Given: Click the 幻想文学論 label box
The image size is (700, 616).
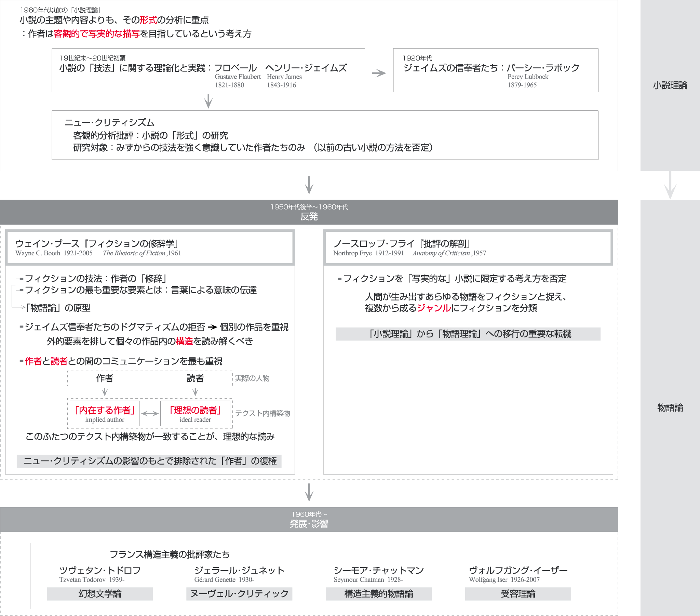Looking at the screenshot, I should 100,594.
